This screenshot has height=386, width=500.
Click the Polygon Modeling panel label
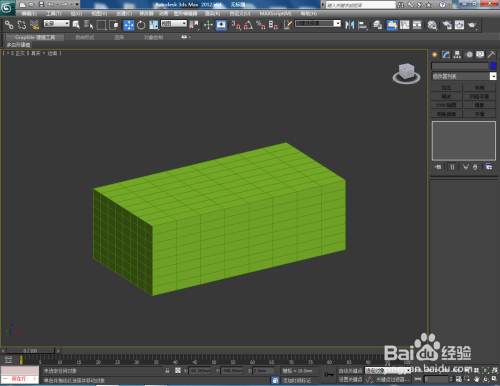19,45
